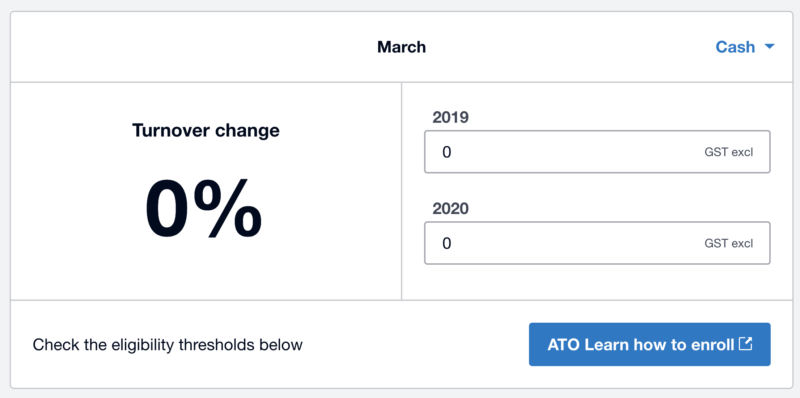
Task: Click the Turnover change heading
Action: pyautogui.click(x=206, y=130)
